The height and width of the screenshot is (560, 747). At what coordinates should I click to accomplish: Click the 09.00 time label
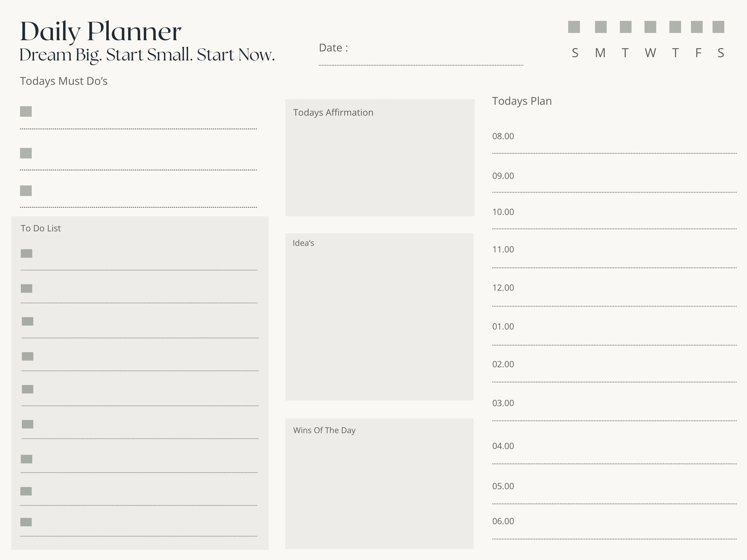[503, 176]
